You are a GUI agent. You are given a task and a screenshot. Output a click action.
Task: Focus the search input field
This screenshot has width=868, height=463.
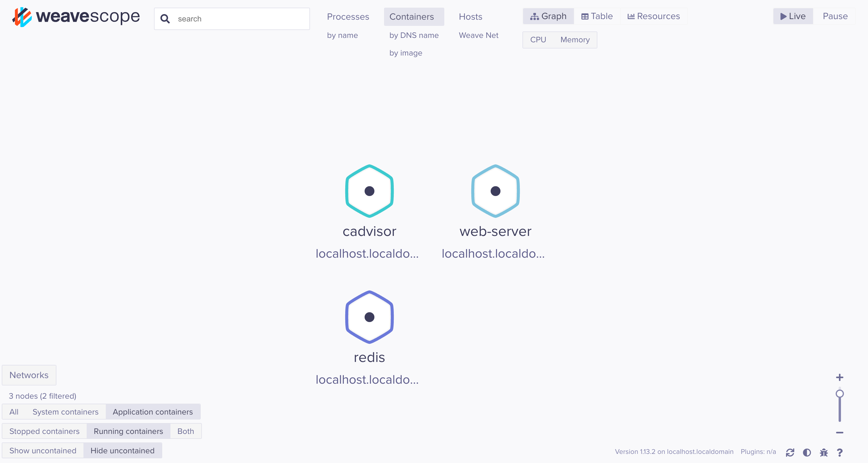pos(232,19)
